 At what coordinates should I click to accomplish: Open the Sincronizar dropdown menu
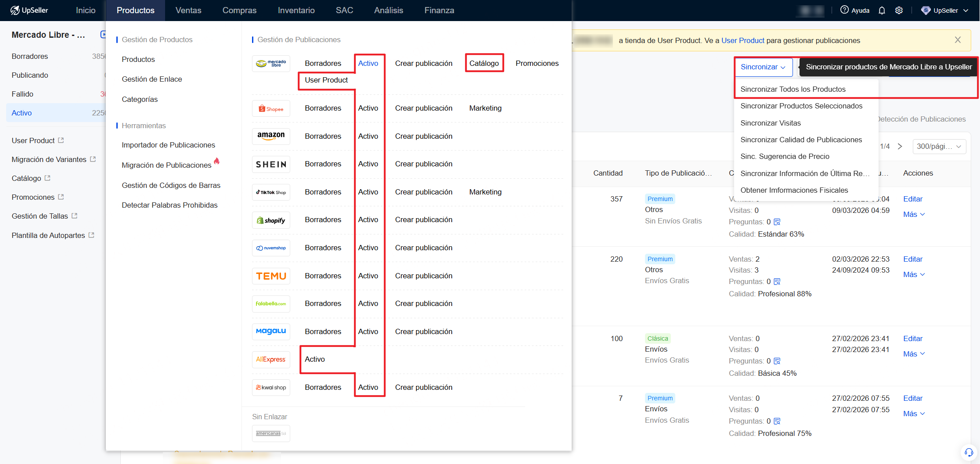pyautogui.click(x=764, y=67)
